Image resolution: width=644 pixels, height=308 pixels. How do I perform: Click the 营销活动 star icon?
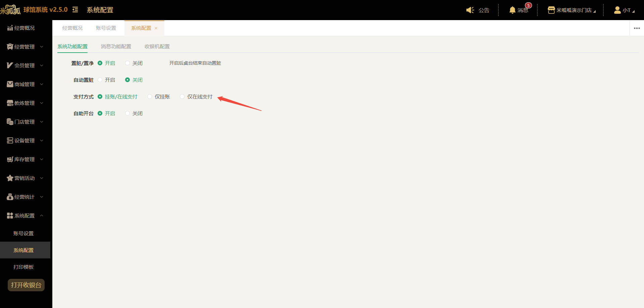10,178
